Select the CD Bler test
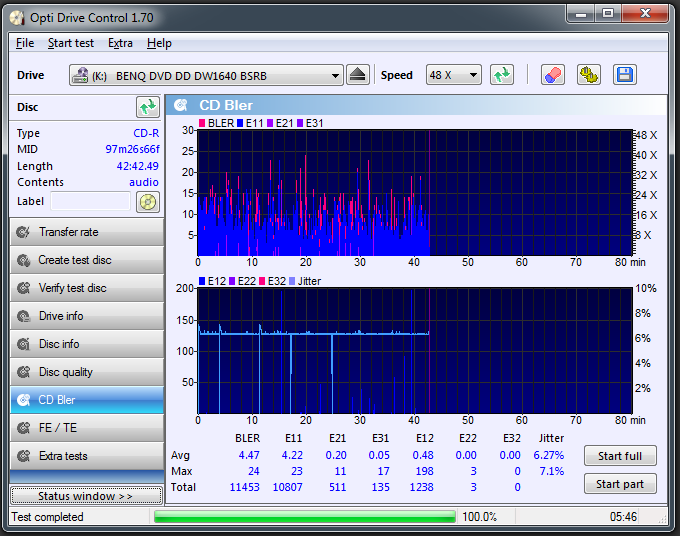Screen dimensions: 680x536 pyautogui.click(x=87, y=400)
